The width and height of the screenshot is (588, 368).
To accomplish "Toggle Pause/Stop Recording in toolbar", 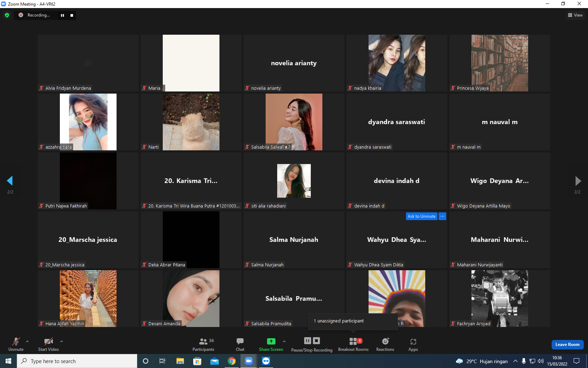I will [312, 345].
